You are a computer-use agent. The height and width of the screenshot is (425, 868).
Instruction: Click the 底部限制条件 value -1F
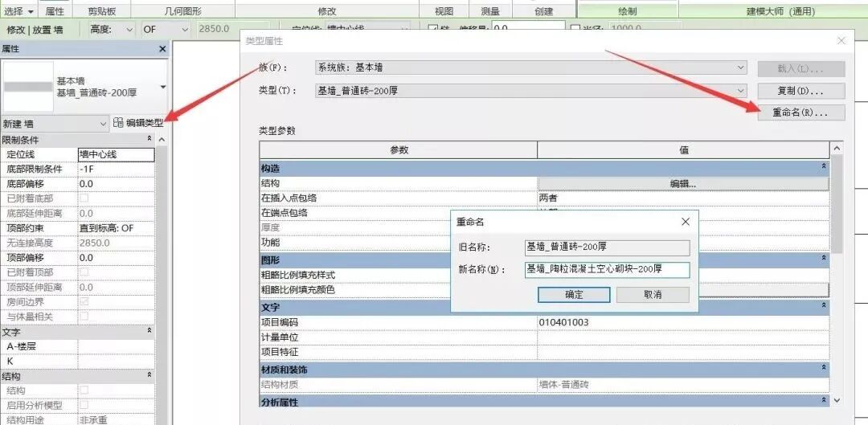[117, 170]
